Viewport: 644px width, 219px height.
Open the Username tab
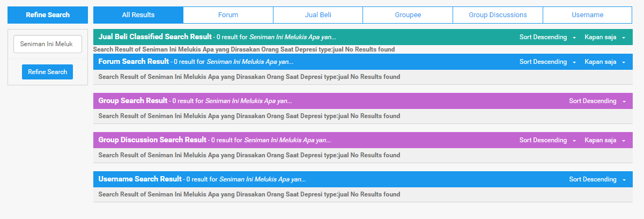(x=588, y=15)
